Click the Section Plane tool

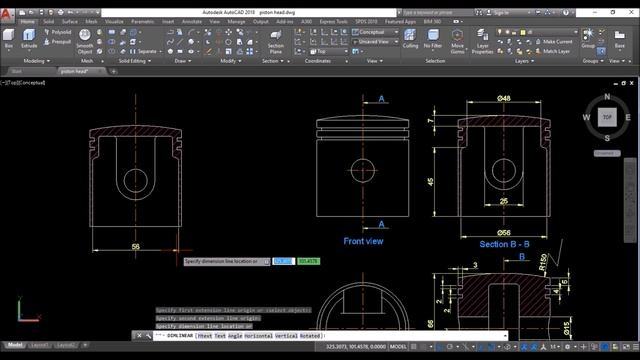pyautogui.click(x=276, y=42)
